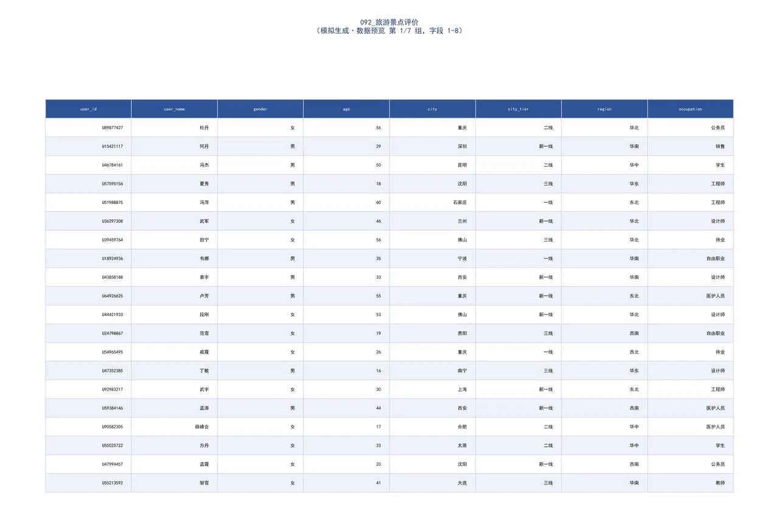Screen dimensions: 779x532
Task: Select the city_tier column header
Action: [x=519, y=109]
